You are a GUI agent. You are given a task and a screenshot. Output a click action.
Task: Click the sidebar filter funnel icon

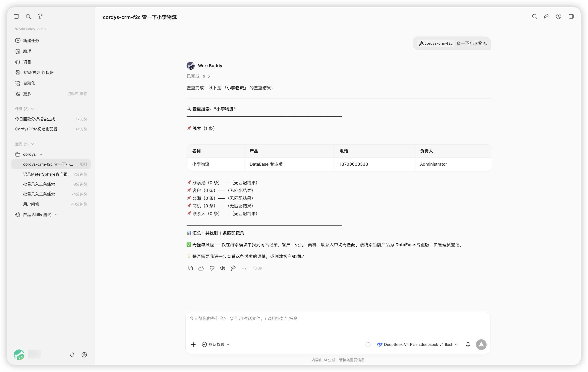point(40,16)
